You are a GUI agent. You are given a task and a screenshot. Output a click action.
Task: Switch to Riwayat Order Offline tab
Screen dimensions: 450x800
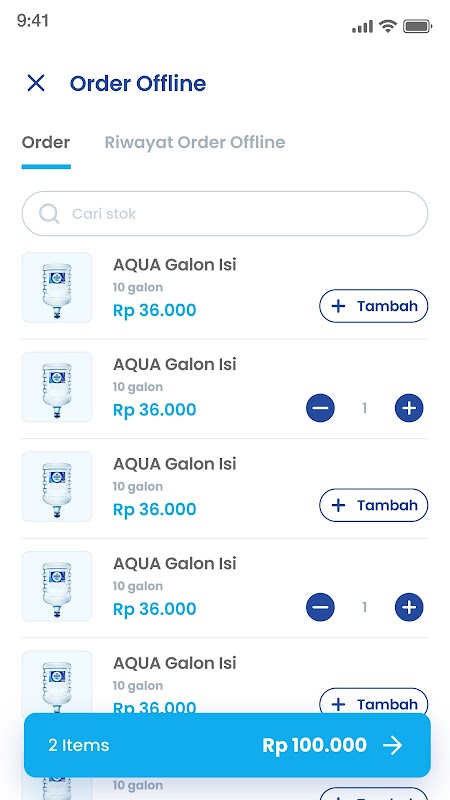click(x=195, y=142)
